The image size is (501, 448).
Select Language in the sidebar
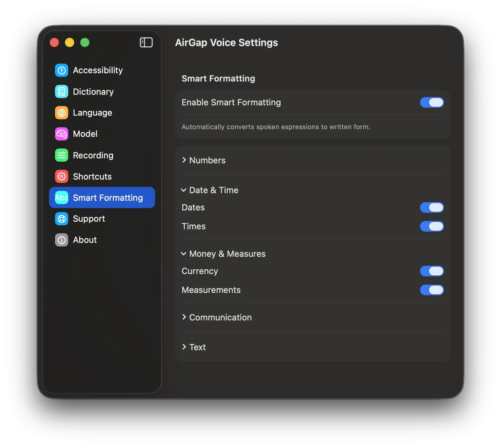(102, 113)
